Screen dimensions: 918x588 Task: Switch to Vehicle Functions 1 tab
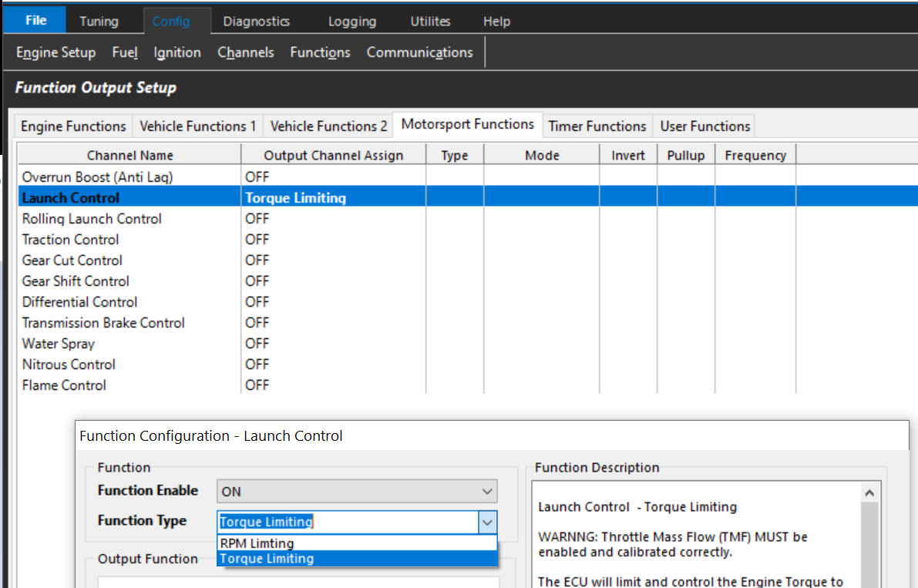pos(198,126)
